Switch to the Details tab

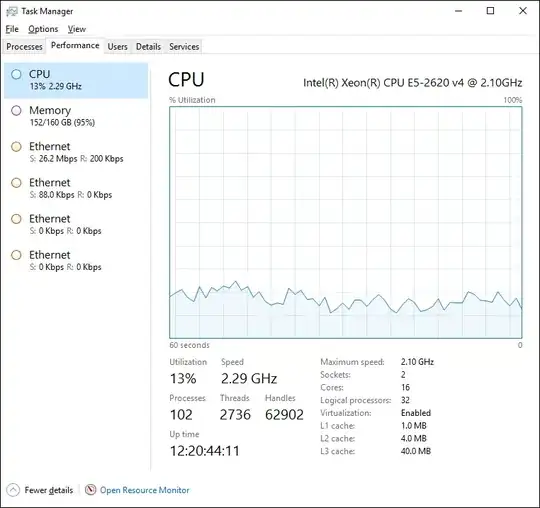pos(148,46)
